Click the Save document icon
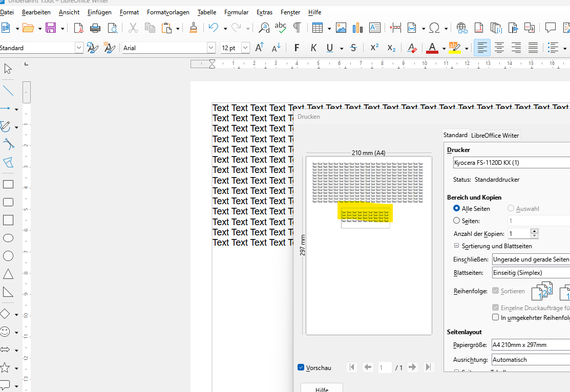 [x=51, y=28]
